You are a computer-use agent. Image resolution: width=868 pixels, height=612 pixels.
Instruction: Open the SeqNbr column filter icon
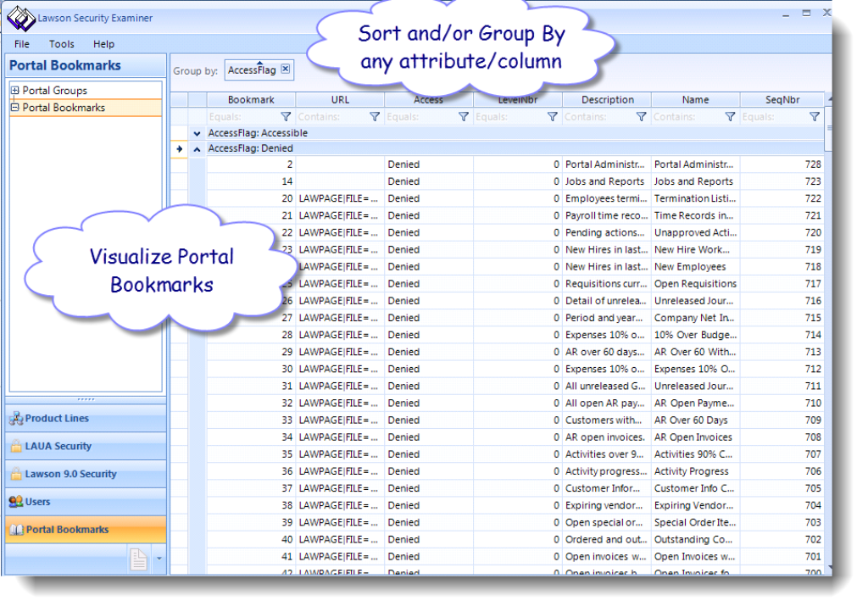pyautogui.click(x=815, y=117)
